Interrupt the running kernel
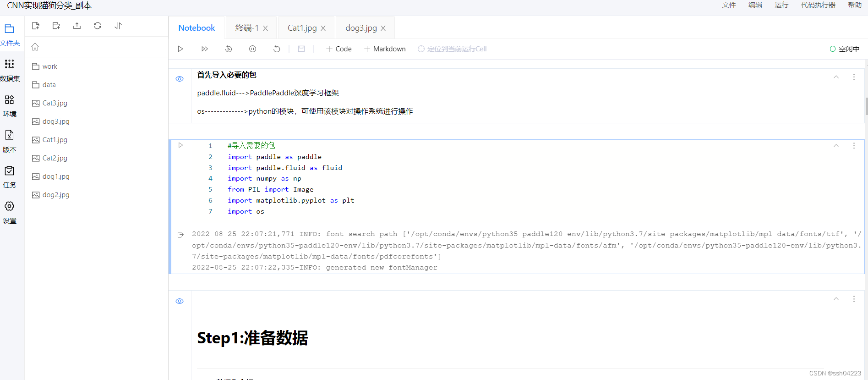This screenshot has height=380, width=868. (252, 49)
